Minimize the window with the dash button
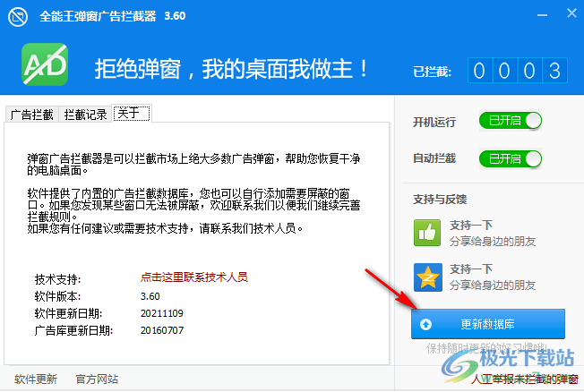584x392 pixels. point(542,15)
